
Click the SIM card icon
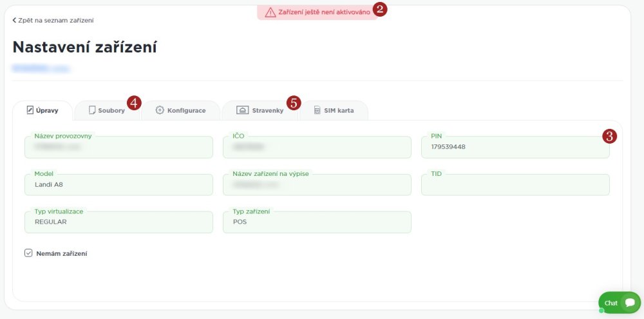[x=317, y=110]
